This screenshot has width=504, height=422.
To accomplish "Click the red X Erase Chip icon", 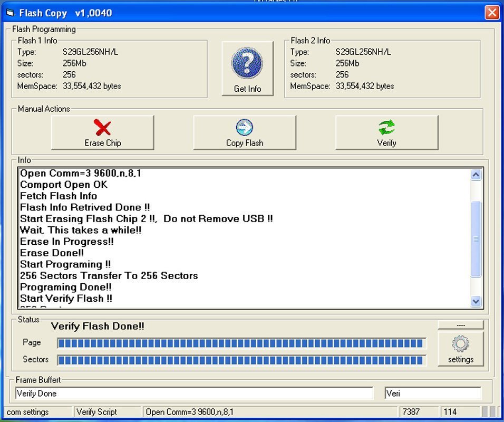I will [x=102, y=128].
